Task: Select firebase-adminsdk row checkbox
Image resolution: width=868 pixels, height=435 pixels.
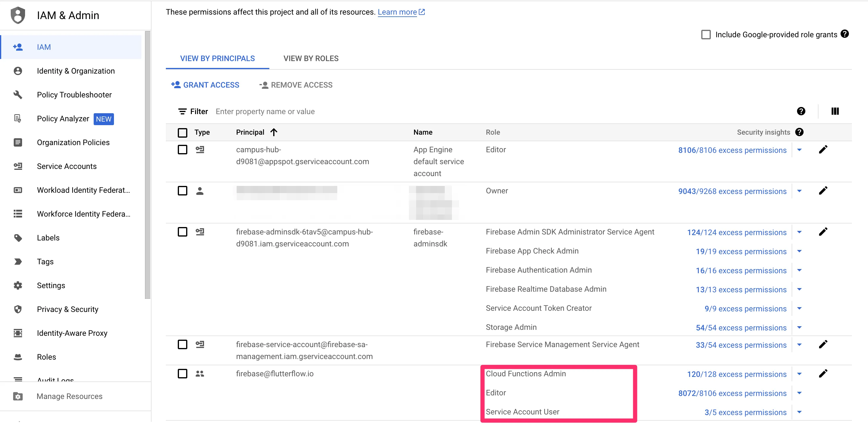Action: point(183,232)
